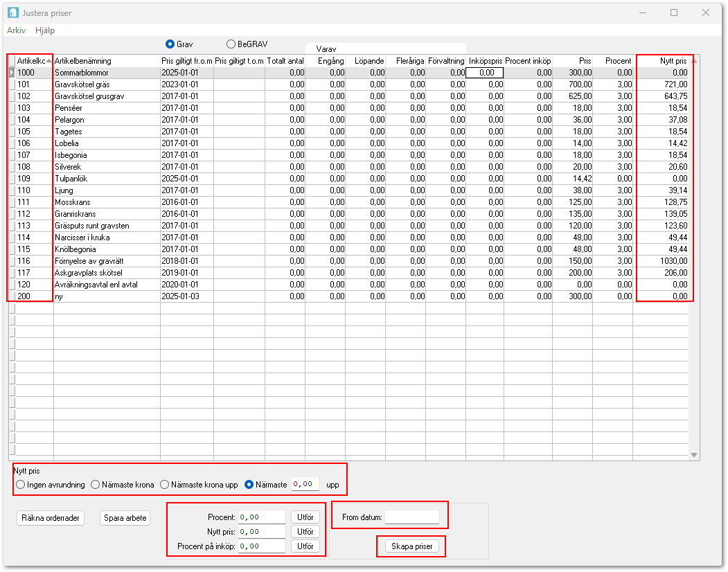Select the Ljung article cell
The height and width of the screenshot is (572, 728).
click(x=107, y=190)
